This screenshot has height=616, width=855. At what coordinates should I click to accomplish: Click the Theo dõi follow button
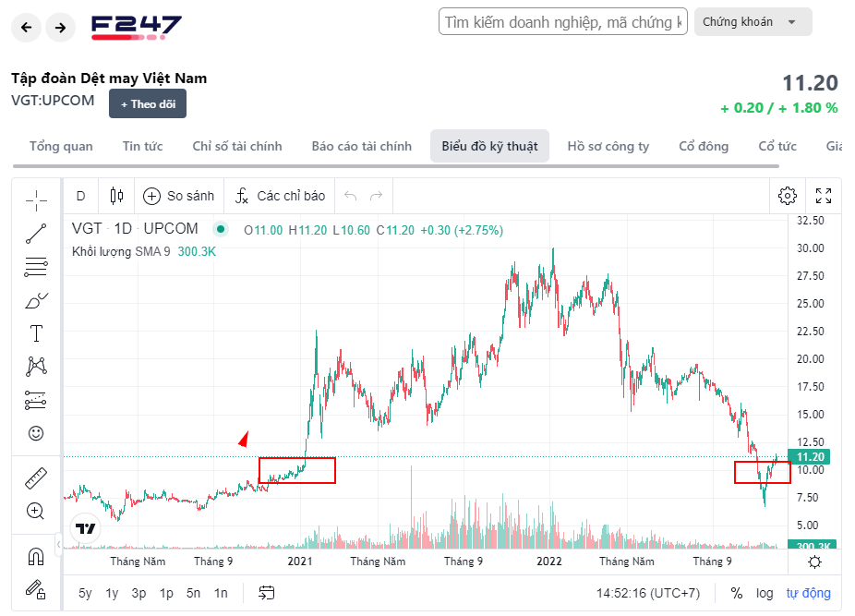tap(148, 104)
